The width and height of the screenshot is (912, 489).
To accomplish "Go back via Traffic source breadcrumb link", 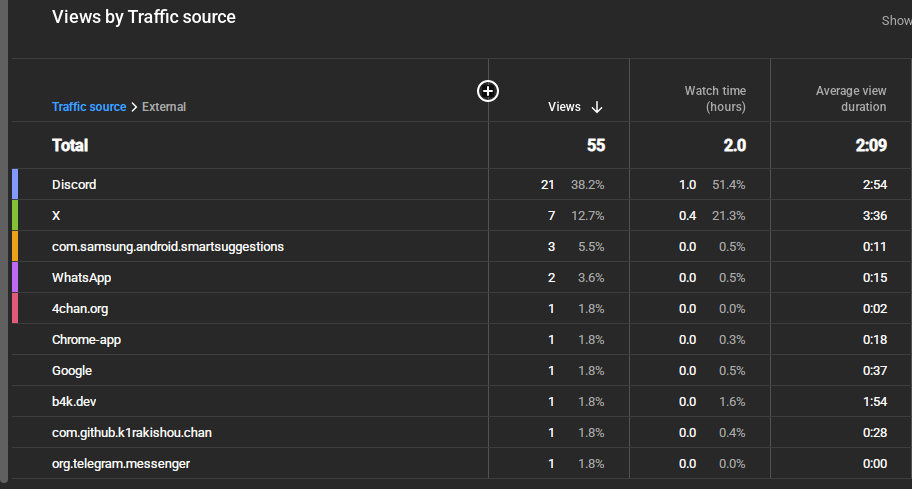I will coord(89,107).
